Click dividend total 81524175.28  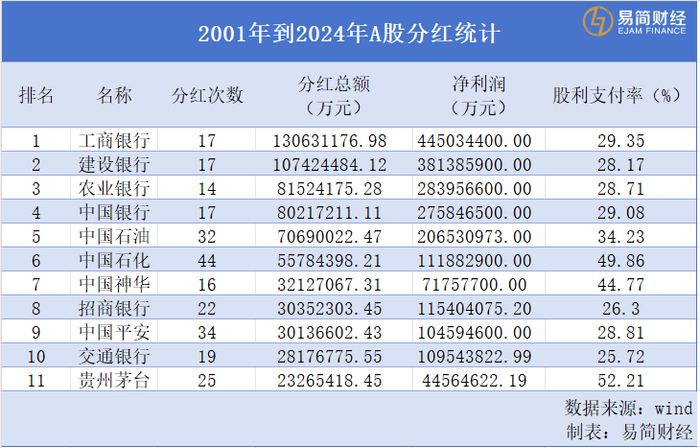(329, 189)
